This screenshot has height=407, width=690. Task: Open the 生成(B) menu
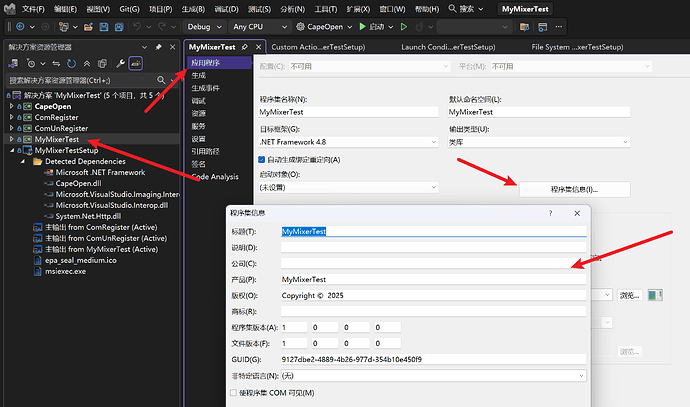pos(193,9)
